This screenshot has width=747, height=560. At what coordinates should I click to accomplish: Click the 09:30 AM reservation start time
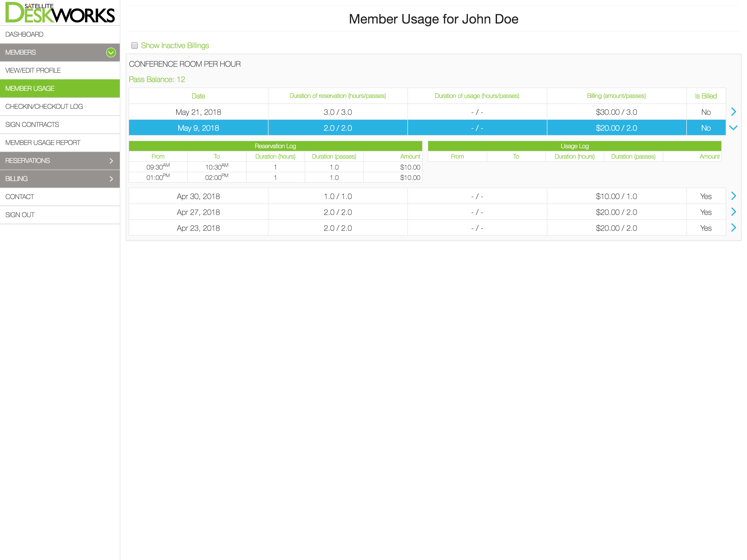coord(158,167)
